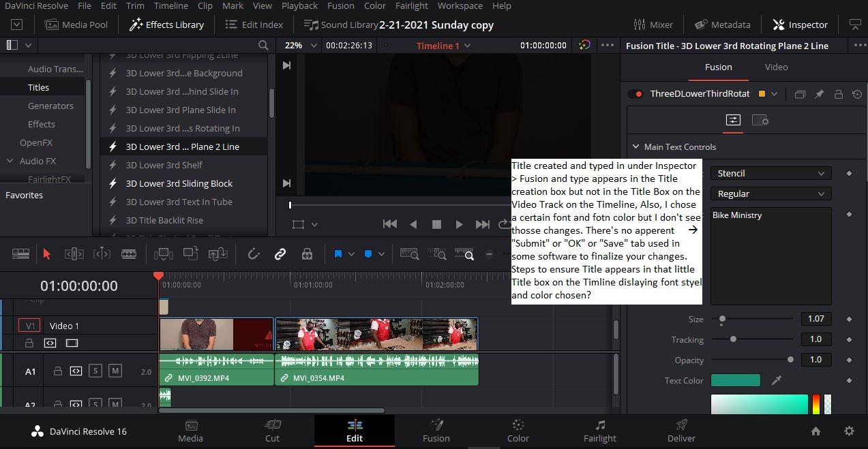The image size is (868, 449).
Task: Toggle Linked Selection chain icon
Action: click(280, 254)
